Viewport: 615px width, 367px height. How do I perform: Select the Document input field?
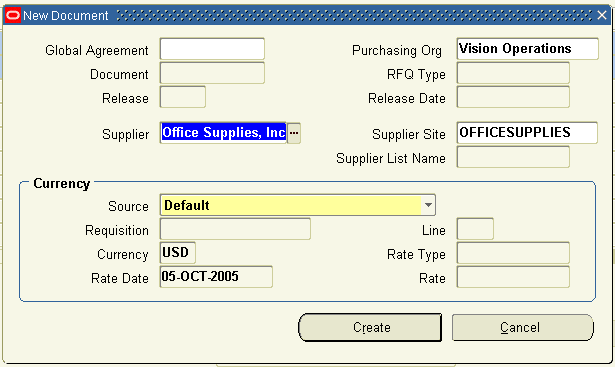212,73
